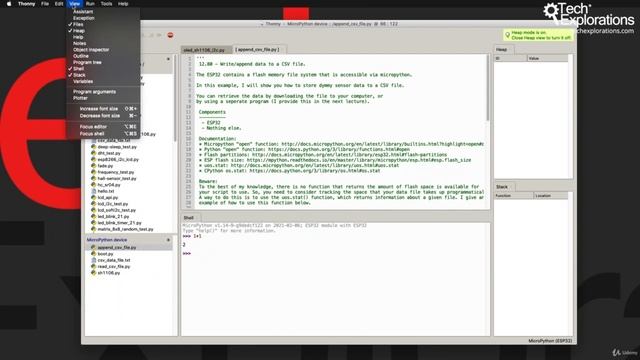Image resolution: width=640 pixels, height=360 pixels.
Task: Click the red Stop/Restart backend toolbar icon
Action: pos(170,35)
